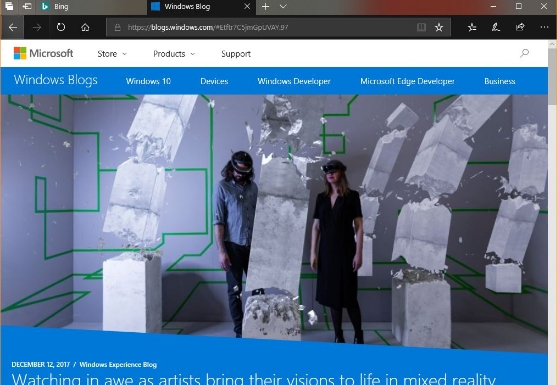Close the Windows Blog tab
The image size is (557, 385).
[247, 6]
